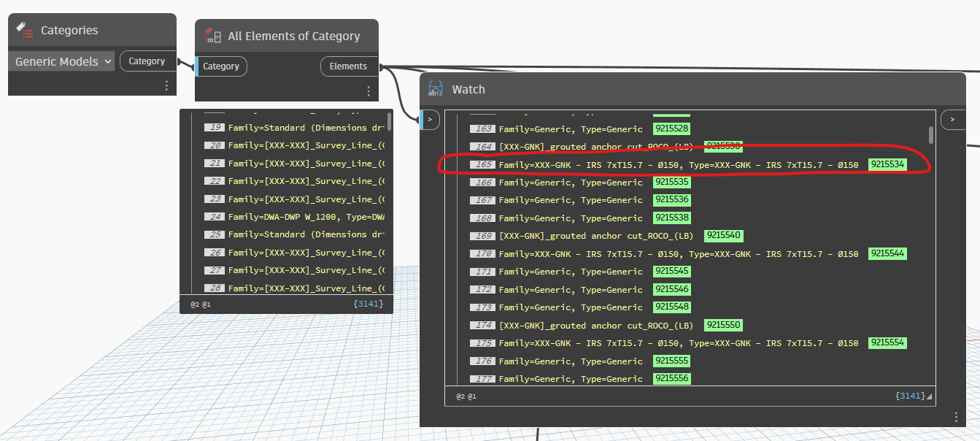Image resolution: width=980 pixels, height=441 pixels.
Task: Click the Category input port on All Elements node
Action: (x=222, y=66)
